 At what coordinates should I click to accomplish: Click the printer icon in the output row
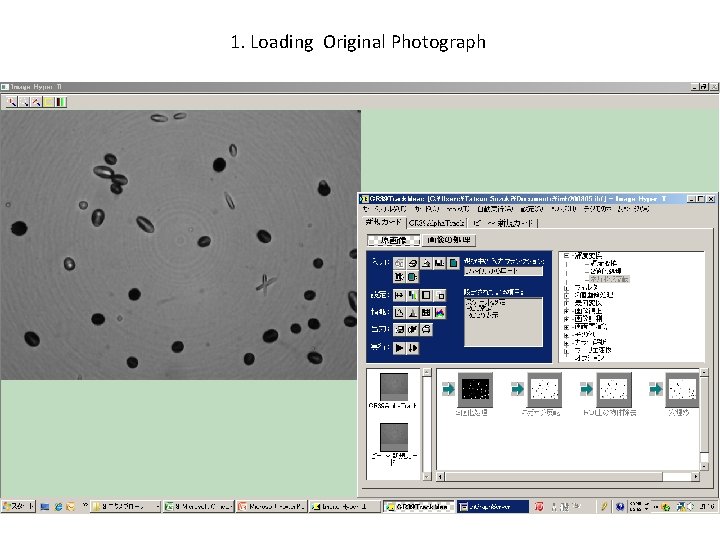(x=426, y=330)
